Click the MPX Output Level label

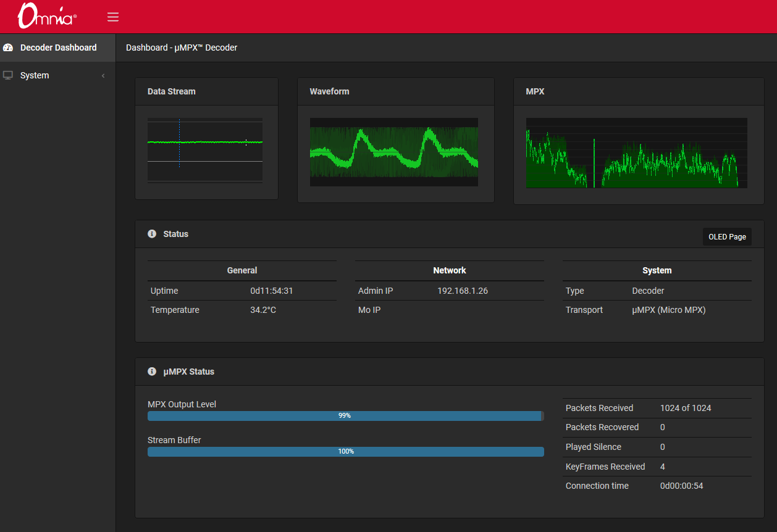tap(182, 404)
